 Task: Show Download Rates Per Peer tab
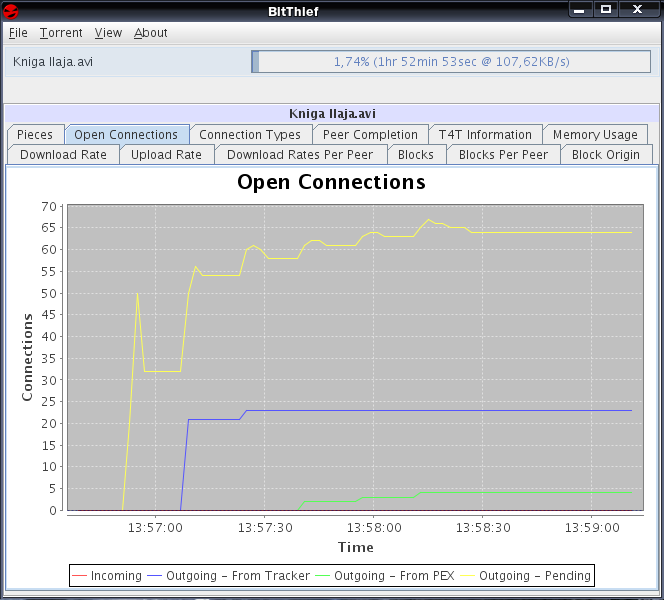pos(300,155)
